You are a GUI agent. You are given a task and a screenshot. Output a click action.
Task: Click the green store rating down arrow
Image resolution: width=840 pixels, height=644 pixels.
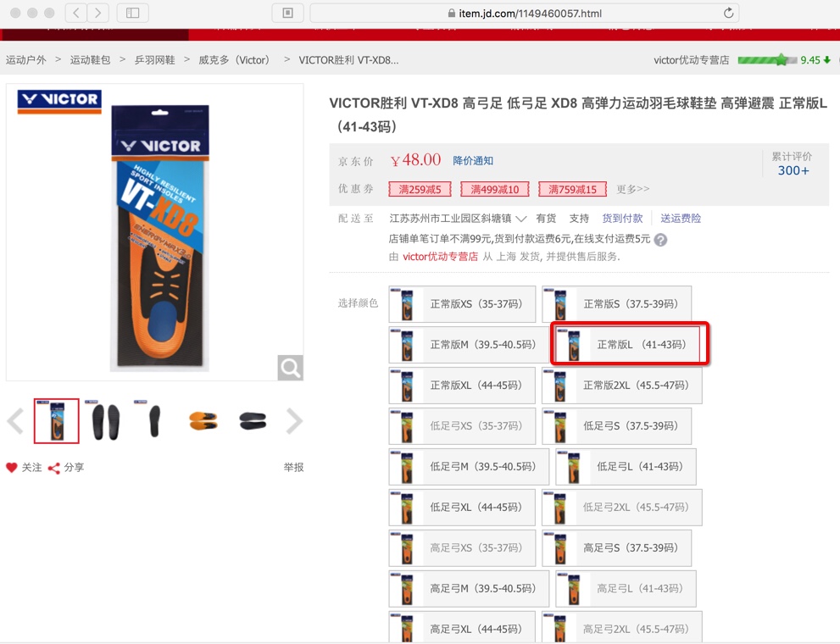pos(826,60)
